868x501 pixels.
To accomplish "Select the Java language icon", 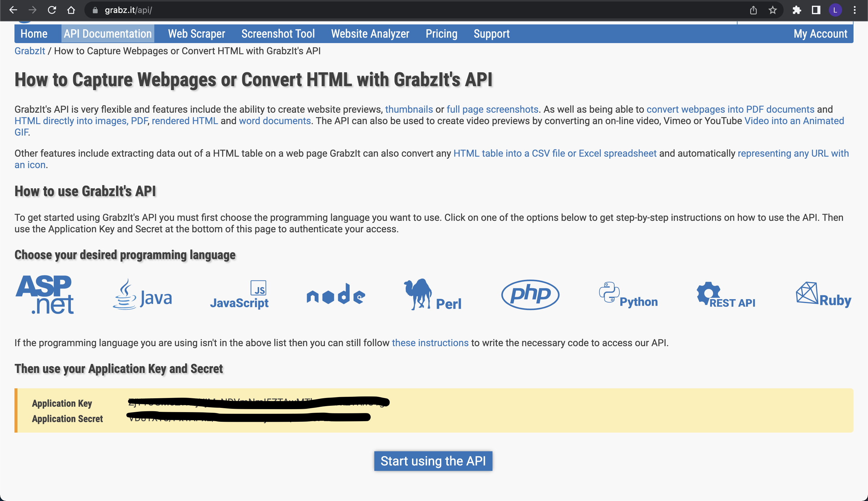I will pyautogui.click(x=143, y=295).
